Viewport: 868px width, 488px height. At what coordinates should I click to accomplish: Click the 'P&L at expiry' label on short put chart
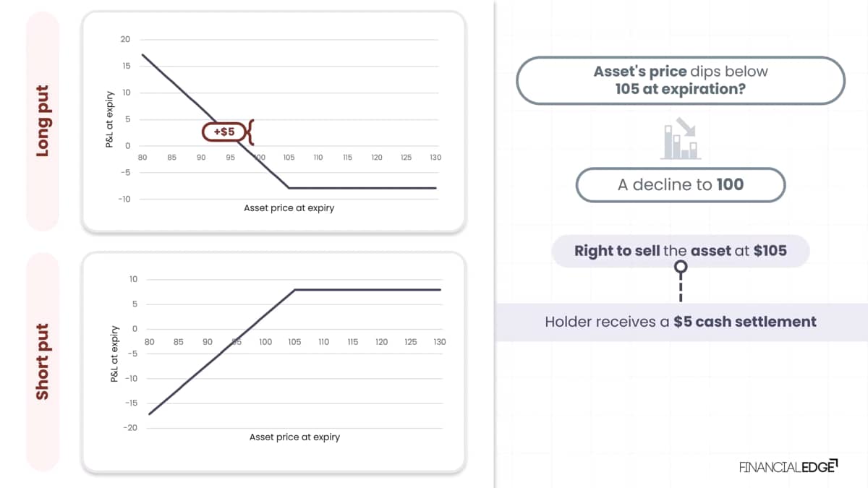pyautogui.click(x=114, y=354)
